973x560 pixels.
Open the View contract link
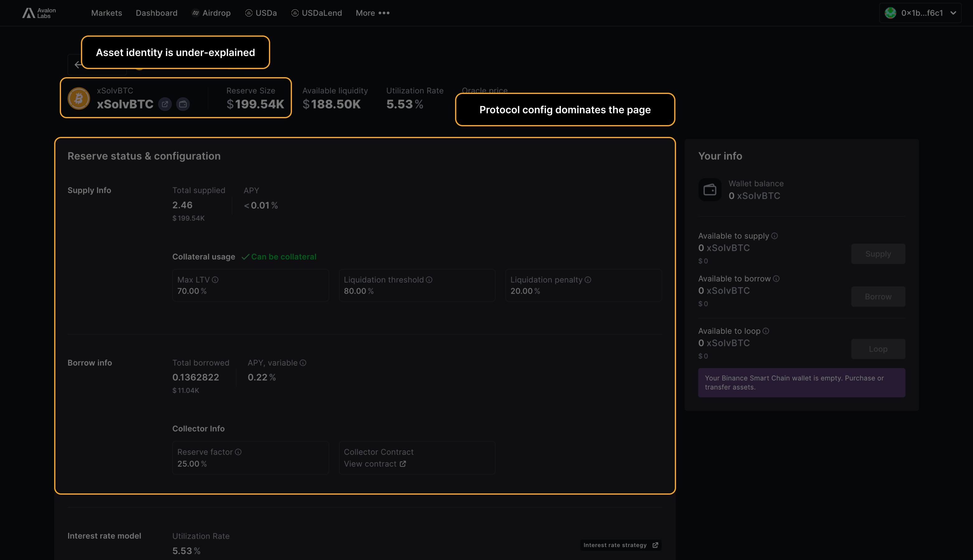tap(375, 464)
